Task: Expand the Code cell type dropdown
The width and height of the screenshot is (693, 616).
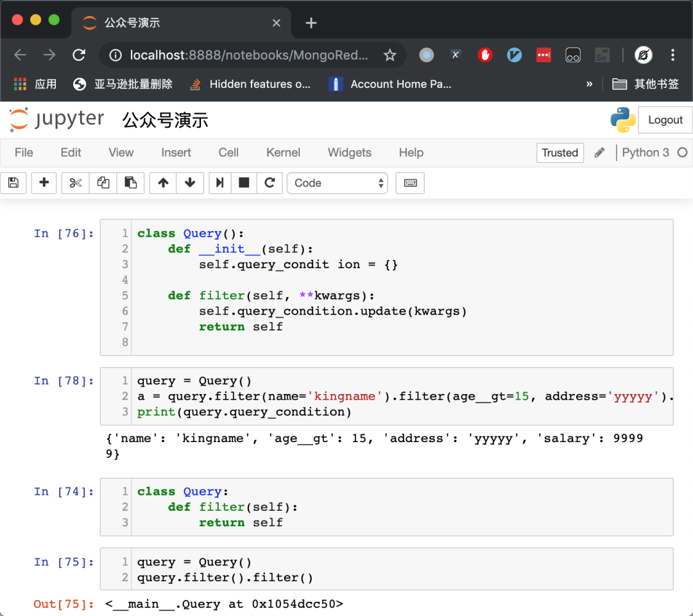Action: point(338,183)
